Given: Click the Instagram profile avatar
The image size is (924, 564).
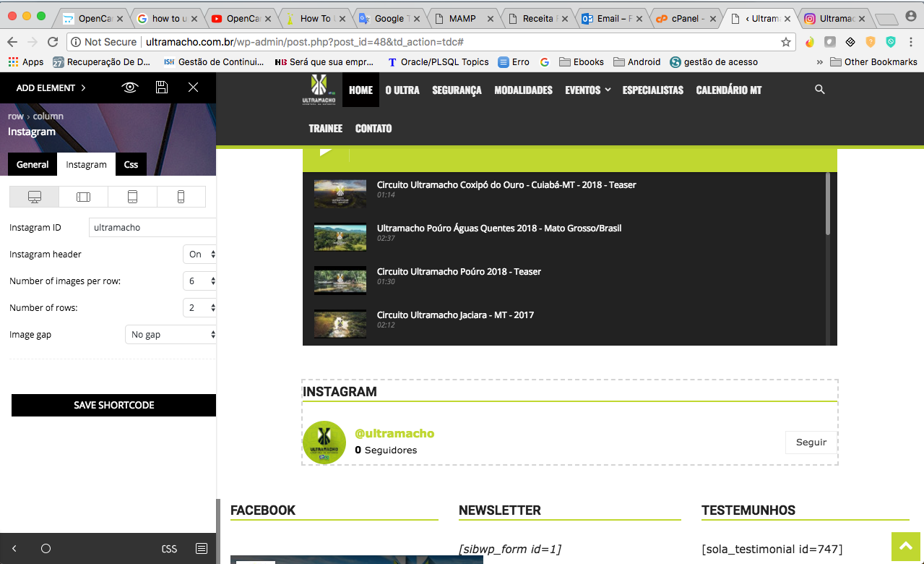Looking at the screenshot, I should point(324,443).
